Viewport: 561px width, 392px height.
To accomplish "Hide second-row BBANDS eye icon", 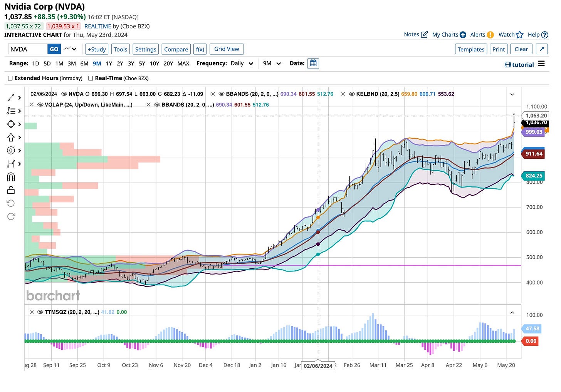I will (157, 105).
